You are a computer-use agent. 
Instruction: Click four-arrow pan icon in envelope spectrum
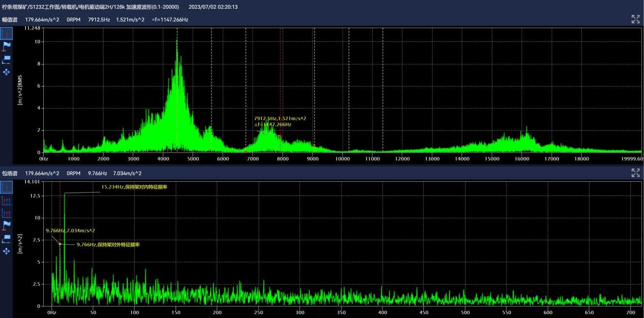tap(6, 251)
